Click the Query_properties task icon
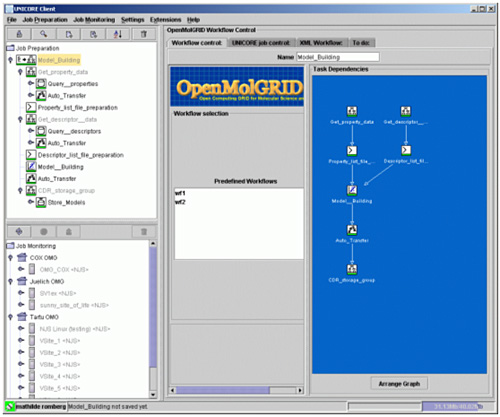This screenshot has width=500, height=417. (41, 84)
